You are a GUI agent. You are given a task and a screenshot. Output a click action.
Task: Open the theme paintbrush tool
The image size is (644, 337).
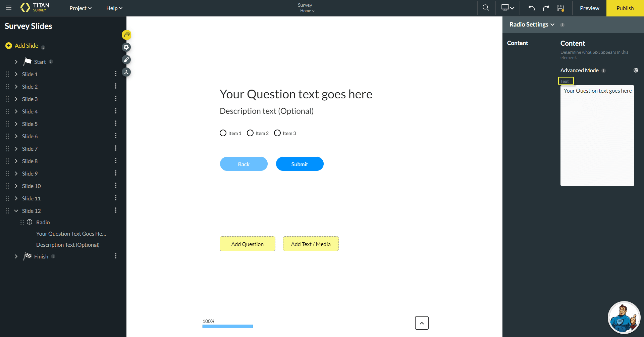(126, 60)
